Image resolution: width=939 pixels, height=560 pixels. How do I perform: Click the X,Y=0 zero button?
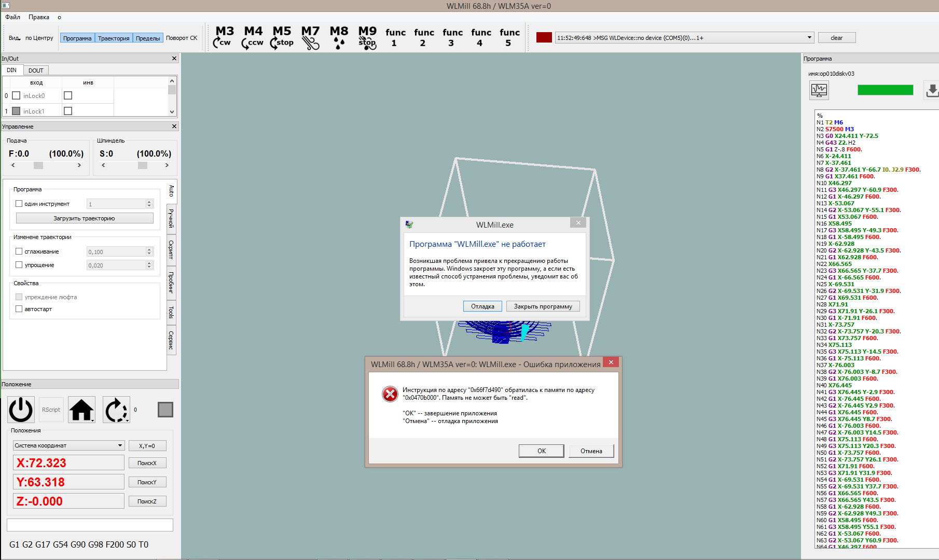pyautogui.click(x=147, y=446)
